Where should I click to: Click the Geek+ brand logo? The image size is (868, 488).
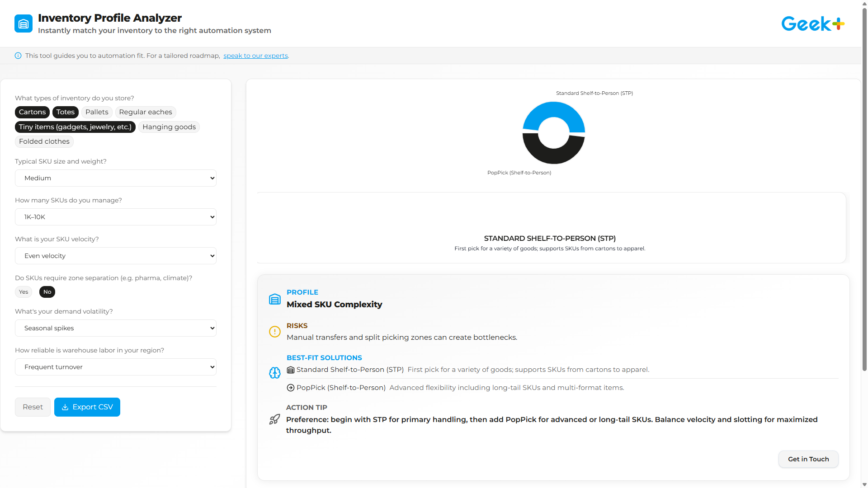pyautogui.click(x=812, y=23)
